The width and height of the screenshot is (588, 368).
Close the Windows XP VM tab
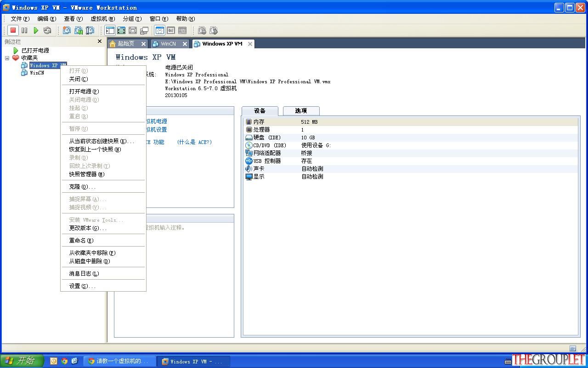(250, 44)
